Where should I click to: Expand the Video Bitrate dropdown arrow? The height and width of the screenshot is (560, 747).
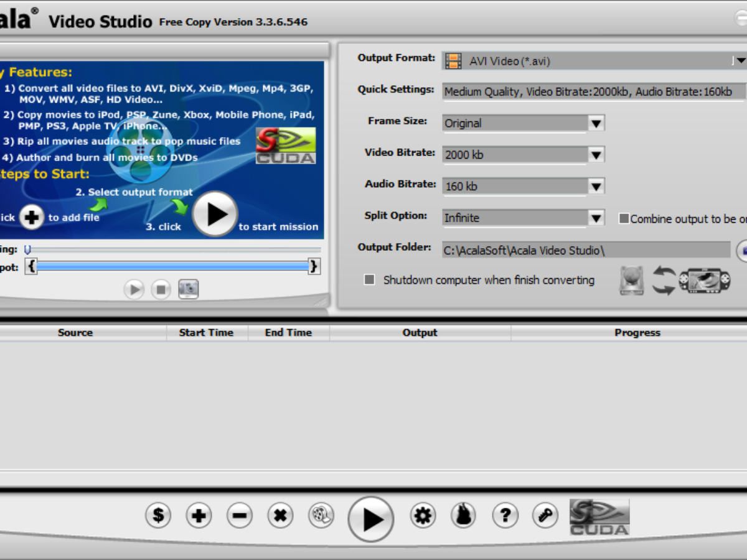pyautogui.click(x=596, y=154)
